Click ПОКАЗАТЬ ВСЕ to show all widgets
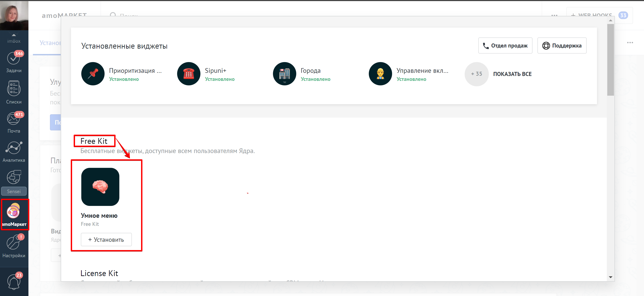Screen dimensions: 644x296 click(x=512, y=74)
